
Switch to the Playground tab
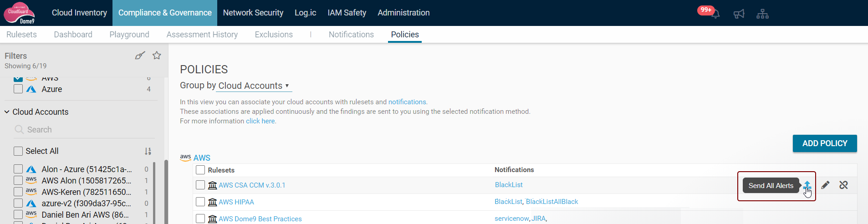click(x=129, y=35)
